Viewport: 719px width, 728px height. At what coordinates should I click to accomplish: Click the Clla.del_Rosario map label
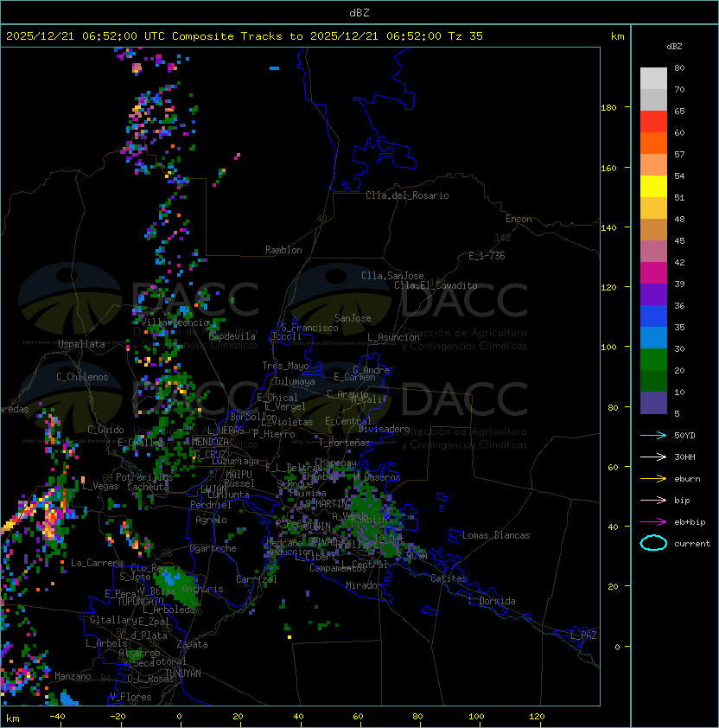407,195
